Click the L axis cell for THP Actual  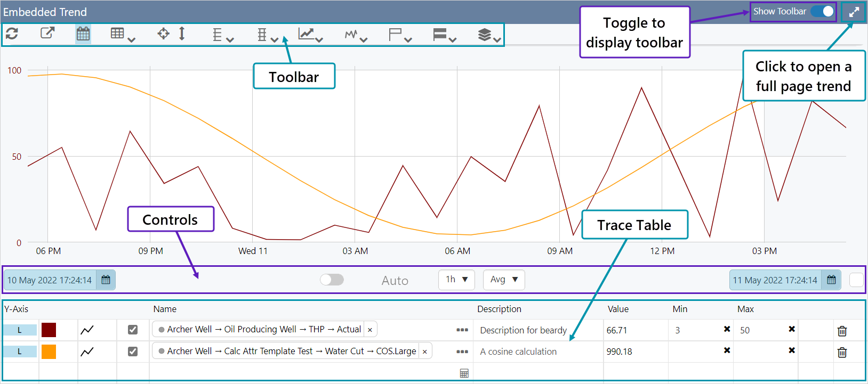pyautogui.click(x=20, y=330)
